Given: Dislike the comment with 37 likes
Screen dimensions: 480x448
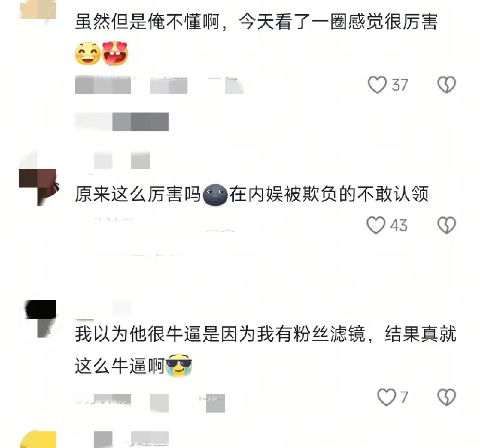Looking at the screenshot, I should pyautogui.click(x=447, y=85).
